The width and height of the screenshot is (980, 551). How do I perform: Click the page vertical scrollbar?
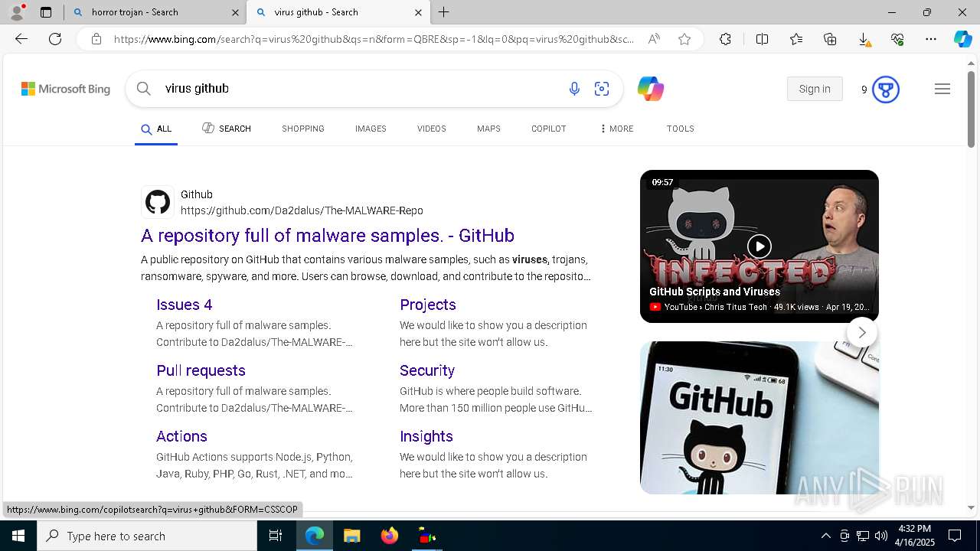point(971,109)
